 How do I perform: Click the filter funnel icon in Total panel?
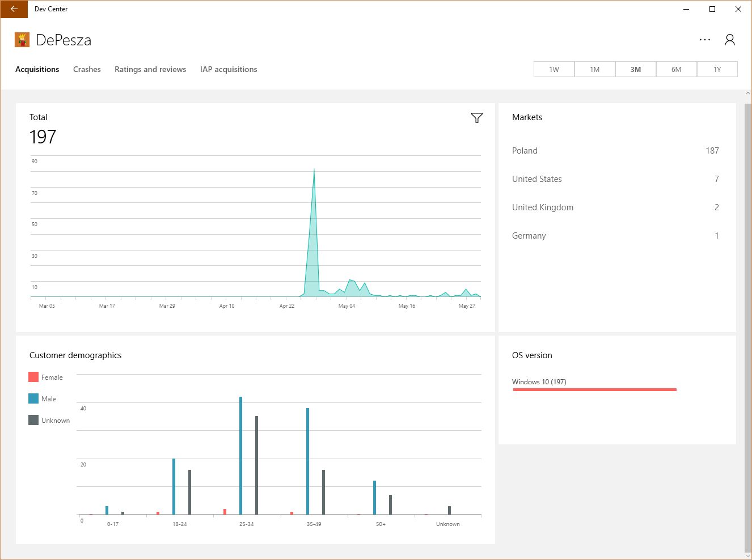click(477, 117)
